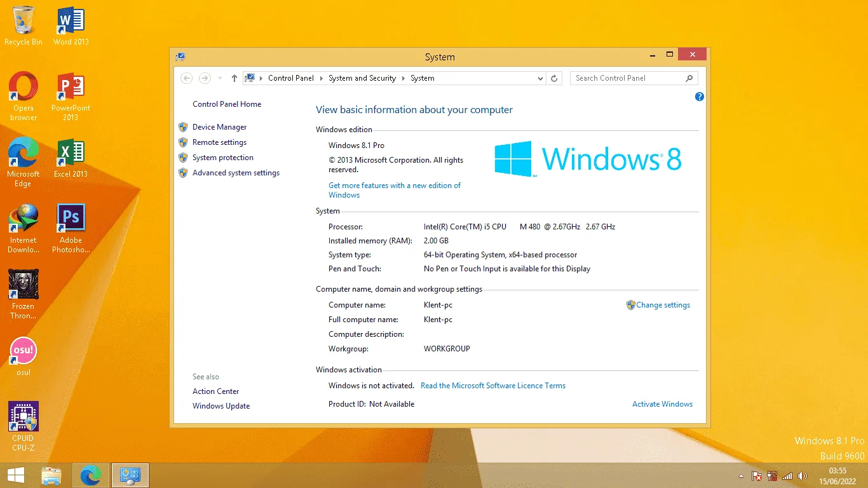
Task: Click the Forward navigation arrow
Action: [205, 78]
